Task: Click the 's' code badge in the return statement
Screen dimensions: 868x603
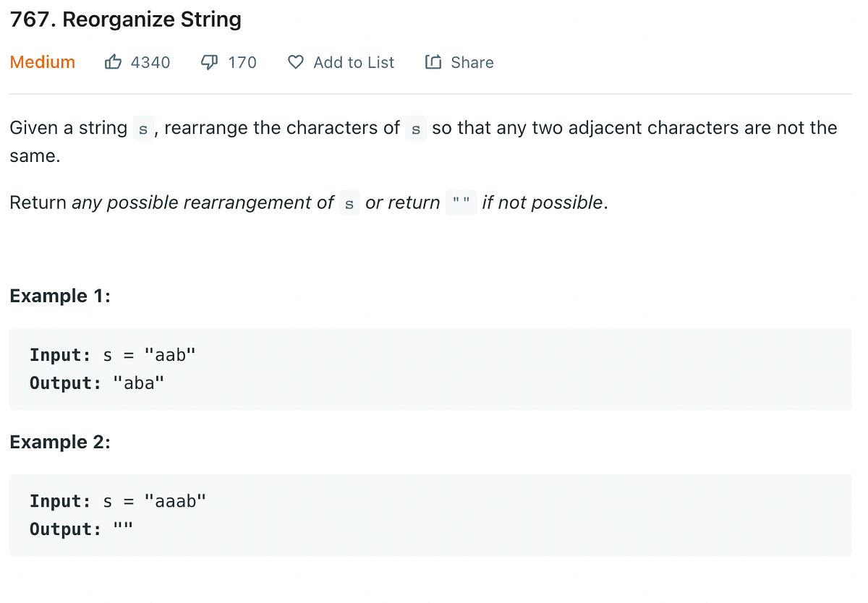Action: pyautogui.click(x=349, y=203)
